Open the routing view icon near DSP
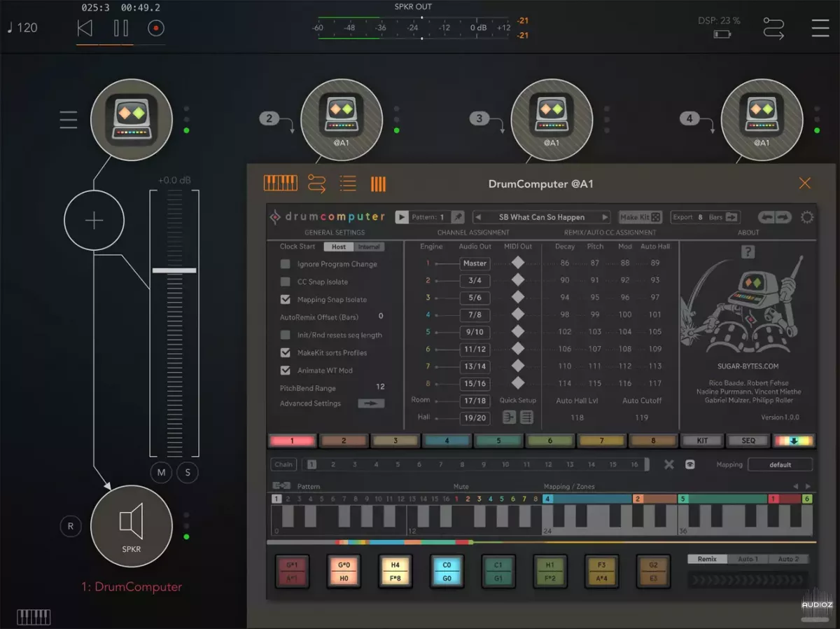 click(773, 28)
